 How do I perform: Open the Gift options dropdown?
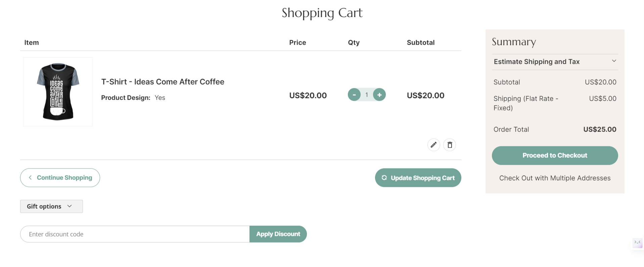coord(51,206)
